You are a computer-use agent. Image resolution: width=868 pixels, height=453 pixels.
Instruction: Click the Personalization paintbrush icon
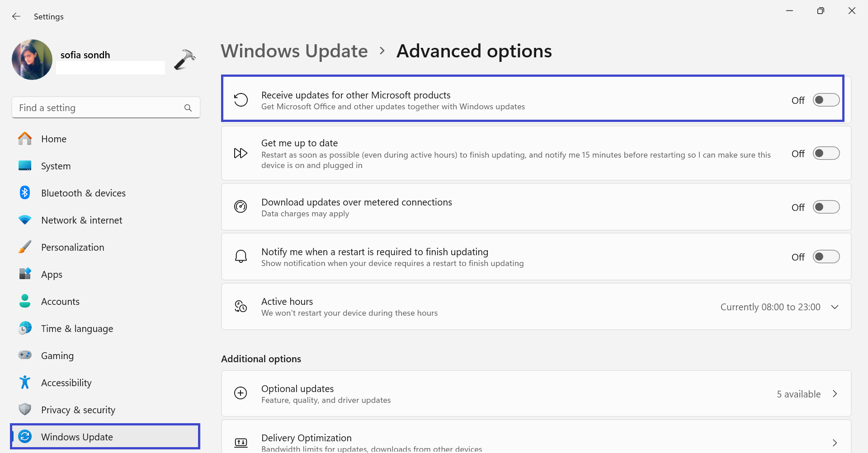(x=25, y=247)
